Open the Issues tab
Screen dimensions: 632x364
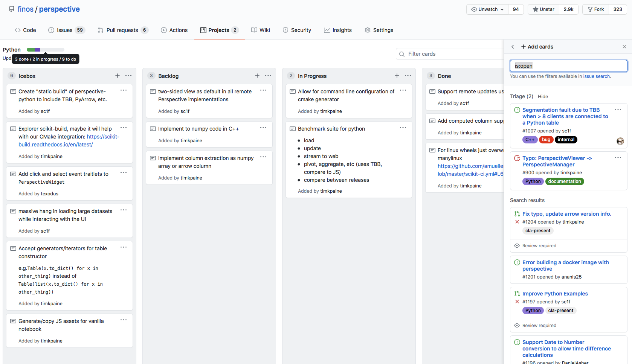click(x=67, y=30)
